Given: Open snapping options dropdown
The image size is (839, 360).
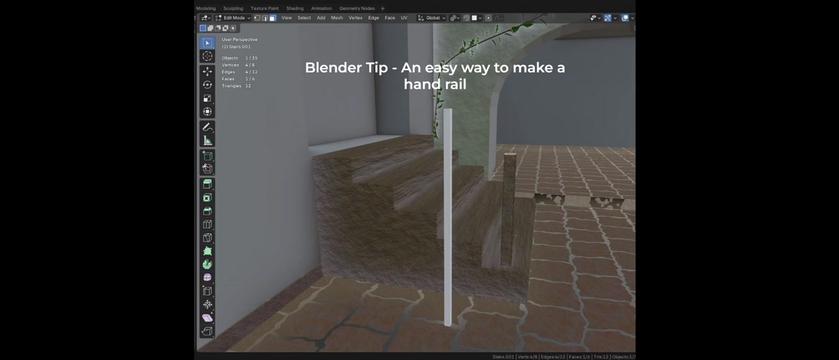Looking at the screenshot, I should (477, 18).
